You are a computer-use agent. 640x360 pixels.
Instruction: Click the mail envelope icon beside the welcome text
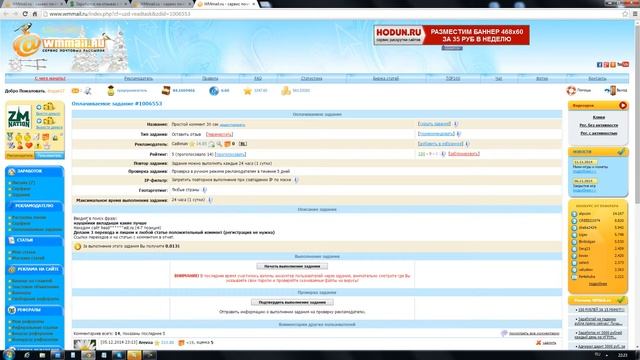point(76,91)
